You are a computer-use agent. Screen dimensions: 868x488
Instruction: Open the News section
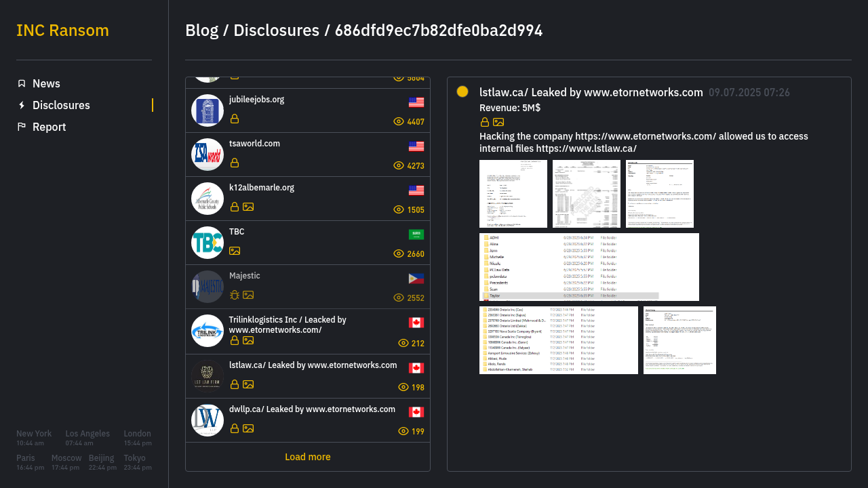click(46, 83)
